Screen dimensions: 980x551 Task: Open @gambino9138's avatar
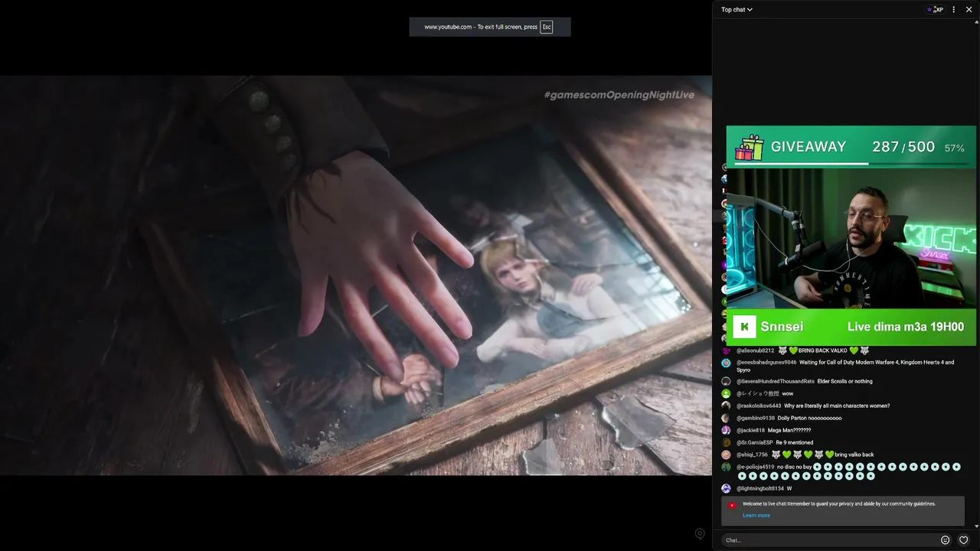pos(726,418)
